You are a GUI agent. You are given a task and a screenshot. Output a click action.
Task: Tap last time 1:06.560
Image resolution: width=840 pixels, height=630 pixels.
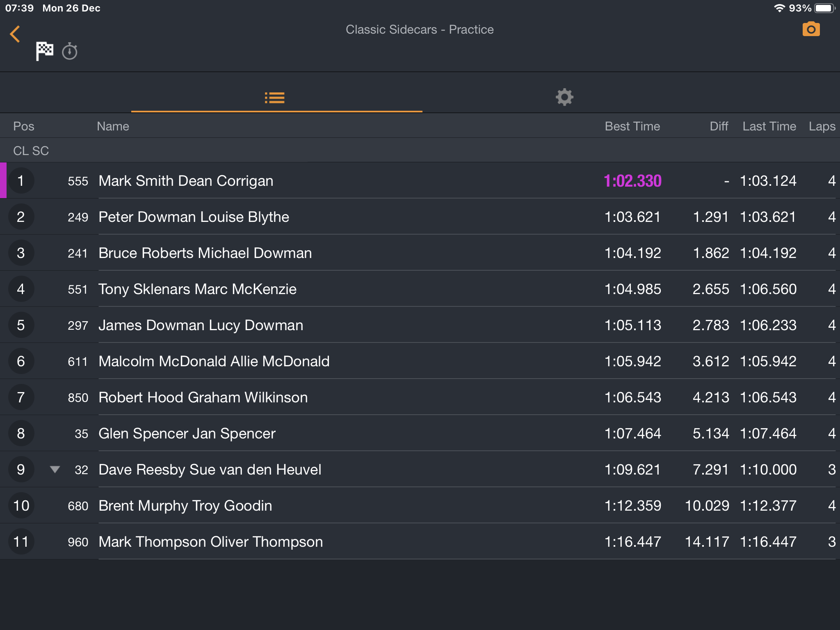[x=768, y=289]
